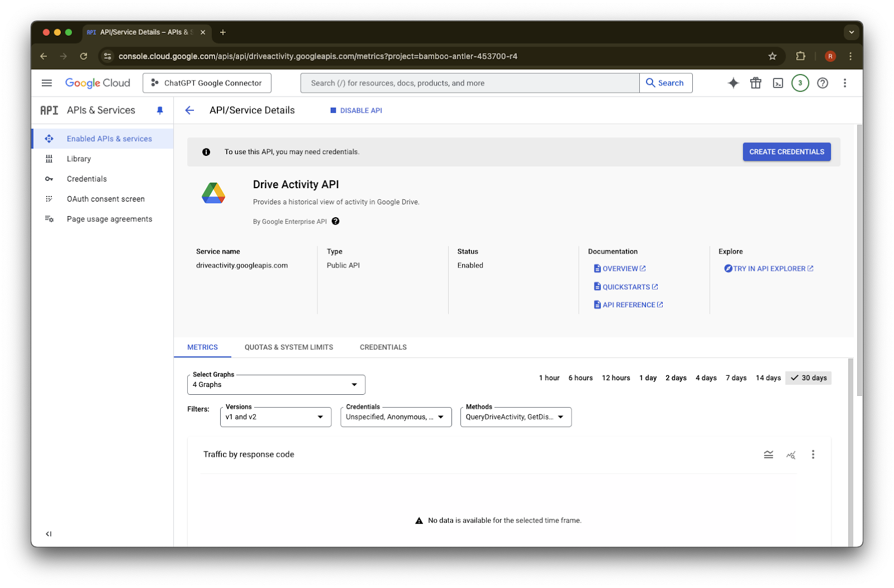
Task: Open the Quickstarts documentation link
Action: pos(626,287)
